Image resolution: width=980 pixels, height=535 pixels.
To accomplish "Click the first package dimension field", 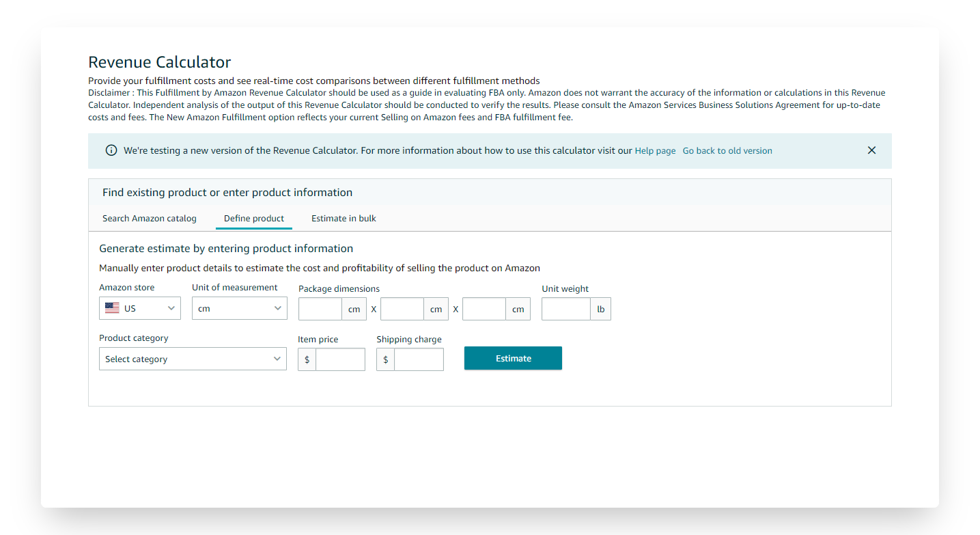I will [x=320, y=308].
